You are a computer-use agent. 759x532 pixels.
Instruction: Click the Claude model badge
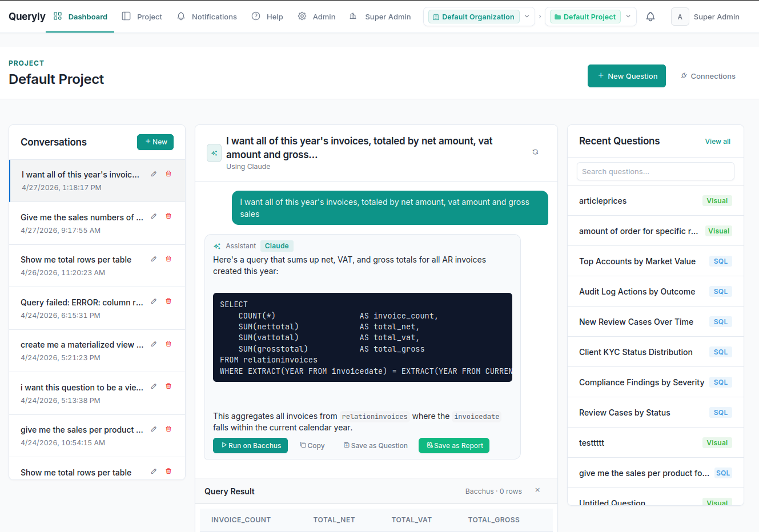pos(277,246)
